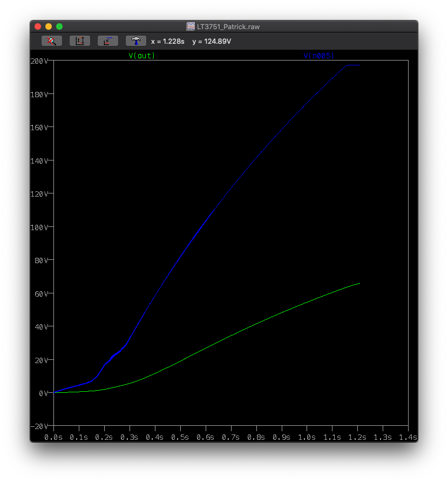
Task: Click the x = 1.228s cursor readout
Action: [x=168, y=41]
